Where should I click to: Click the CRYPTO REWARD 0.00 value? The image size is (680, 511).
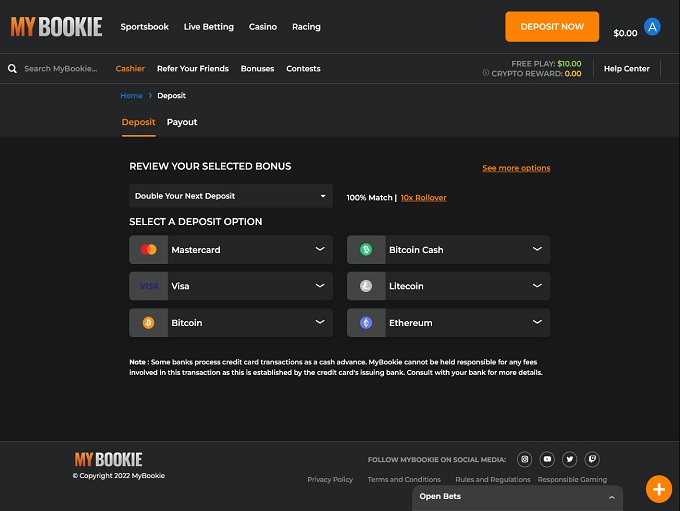coord(573,74)
